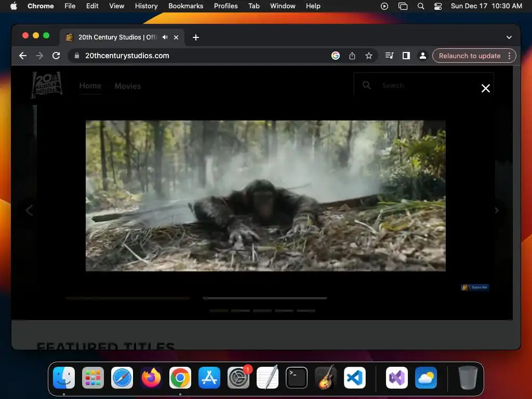Go to next slide with right arrow
Viewport: 532px width, 399px height.
pos(496,210)
